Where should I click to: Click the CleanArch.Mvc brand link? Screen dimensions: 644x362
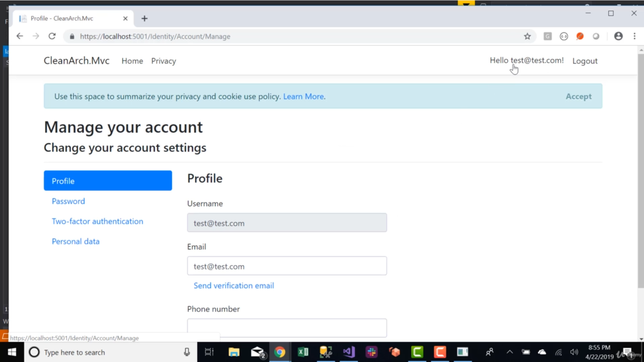[x=77, y=61]
